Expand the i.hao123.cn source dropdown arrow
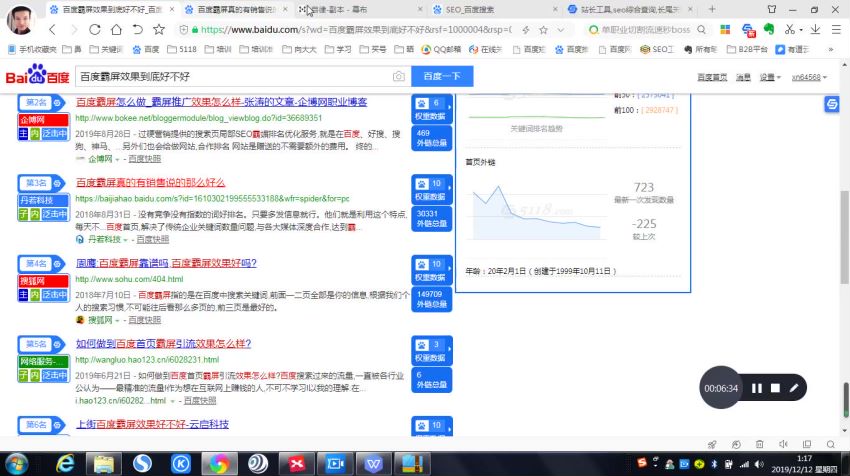This screenshot has width=850, height=476. click(173, 401)
